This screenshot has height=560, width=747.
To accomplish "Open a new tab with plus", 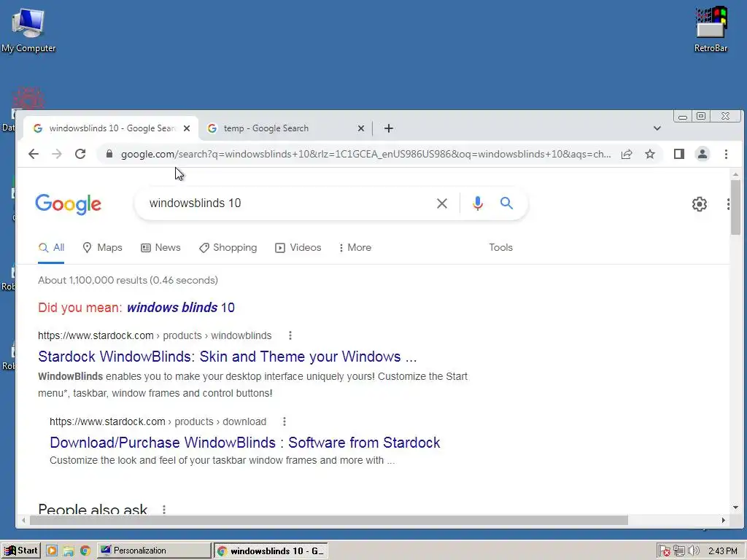I will [x=389, y=128].
